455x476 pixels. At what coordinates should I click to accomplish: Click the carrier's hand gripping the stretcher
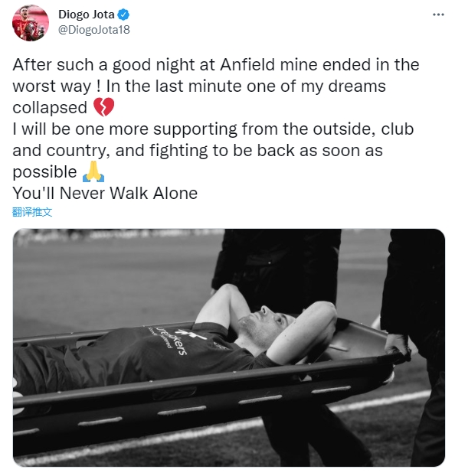point(398,344)
